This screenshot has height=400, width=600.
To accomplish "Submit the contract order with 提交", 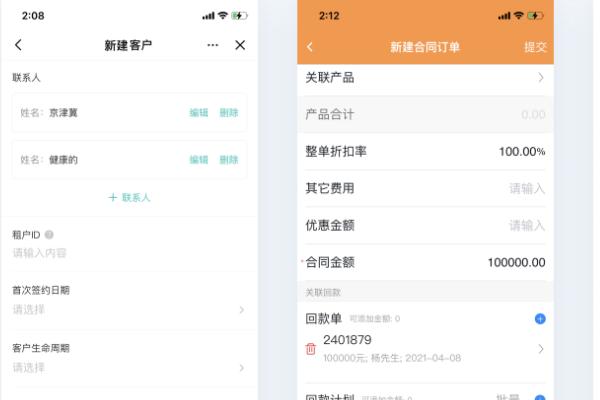I will (535, 47).
